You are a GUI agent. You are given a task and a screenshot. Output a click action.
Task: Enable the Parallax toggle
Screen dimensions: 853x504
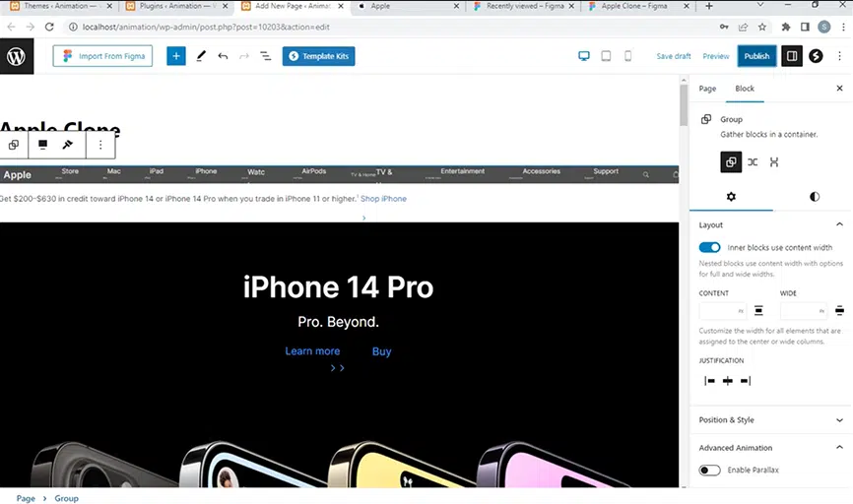tap(709, 470)
